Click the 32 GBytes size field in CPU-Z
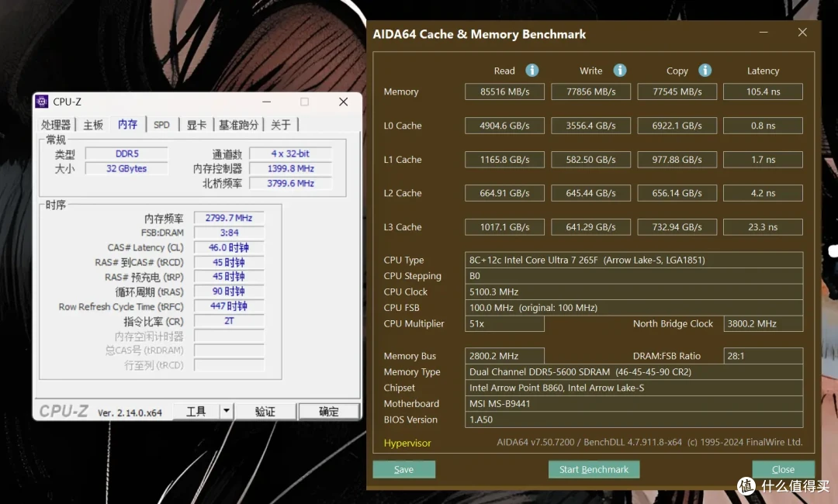The width and height of the screenshot is (838, 504). pyautogui.click(x=126, y=169)
